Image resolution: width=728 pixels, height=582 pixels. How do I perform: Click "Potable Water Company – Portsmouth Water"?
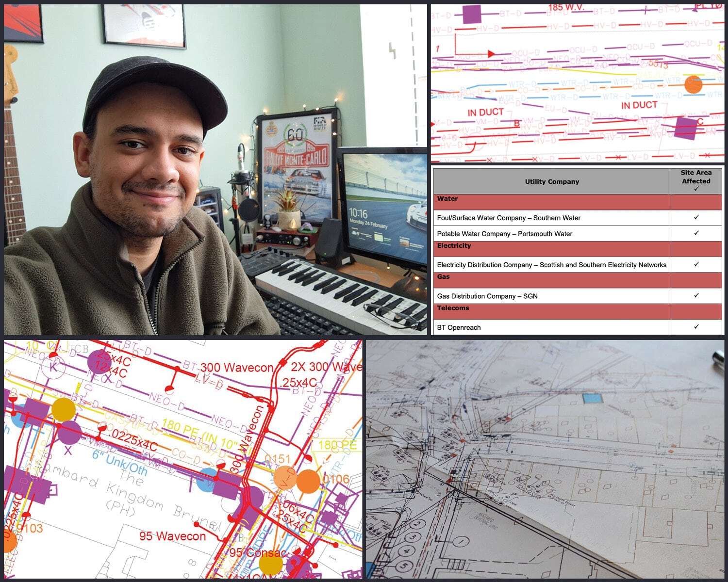[x=505, y=234]
